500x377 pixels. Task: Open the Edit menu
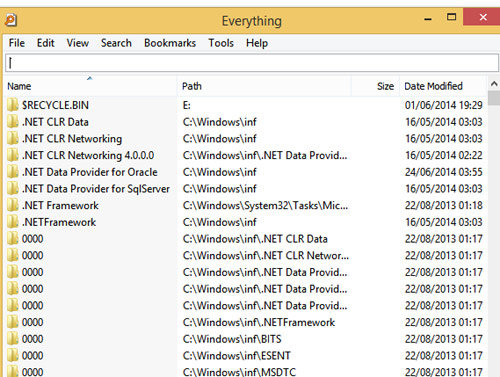(x=45, y=43)
